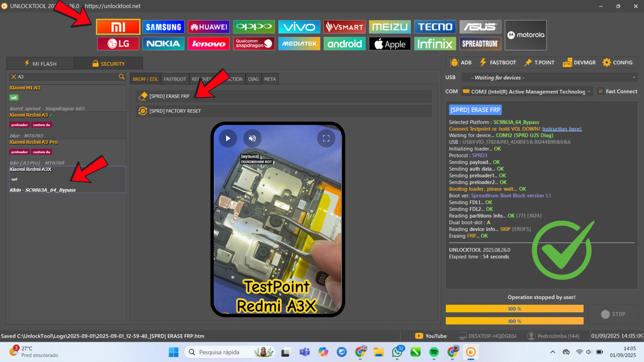Select Xiaomi MI A3 in model list

coord(67,98)
